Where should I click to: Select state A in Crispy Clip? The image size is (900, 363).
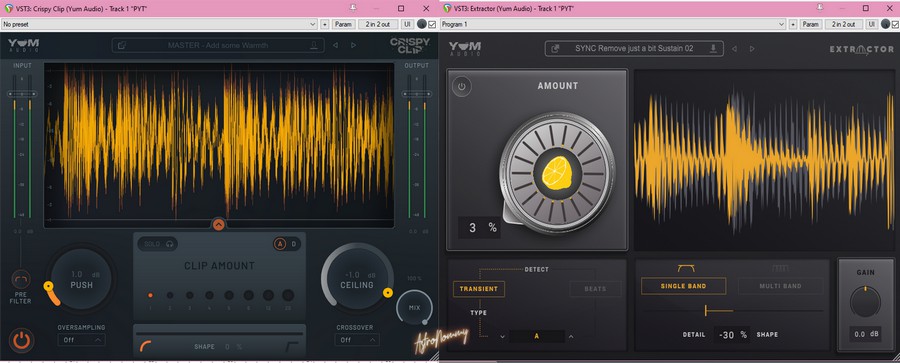click(280, 244)
